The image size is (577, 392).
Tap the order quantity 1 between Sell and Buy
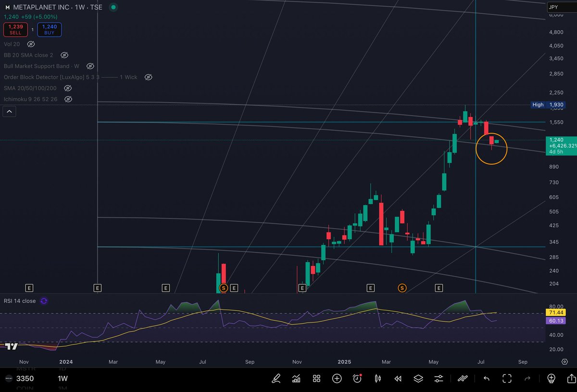click(33, 30)
